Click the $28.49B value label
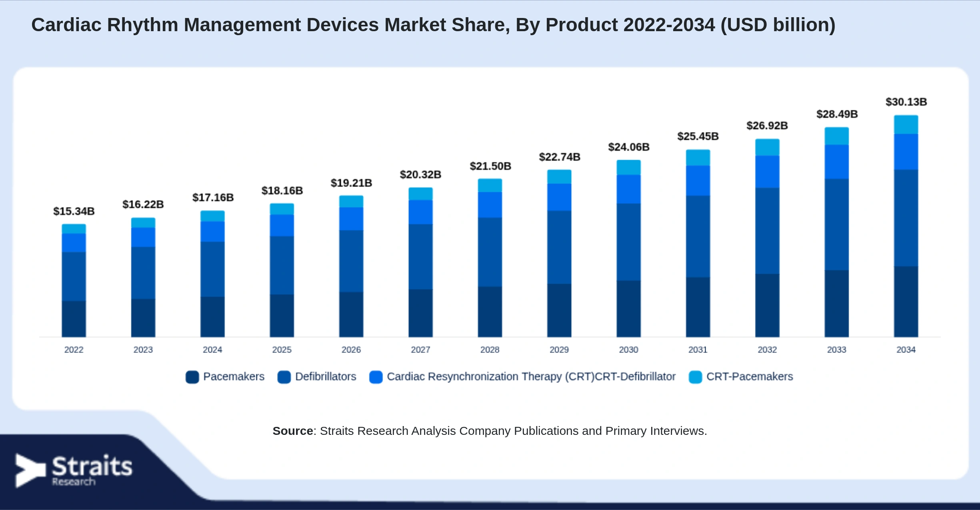This screenshot has width=980, height=510. (x=837, y=114)
